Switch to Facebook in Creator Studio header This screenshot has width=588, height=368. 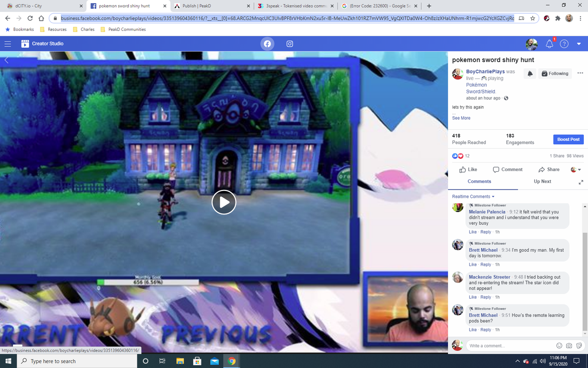coord(267,44)
